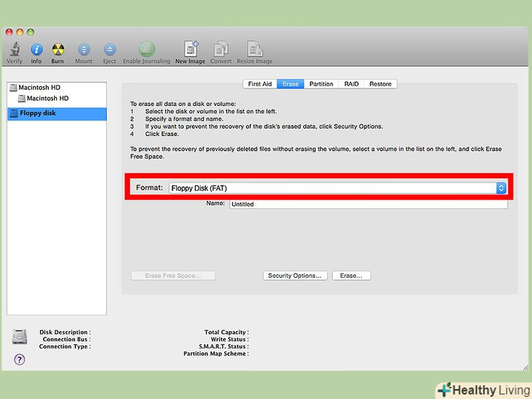Click the Name field containing Untitled
Screen dimensions: 532x399
point(368,204)
